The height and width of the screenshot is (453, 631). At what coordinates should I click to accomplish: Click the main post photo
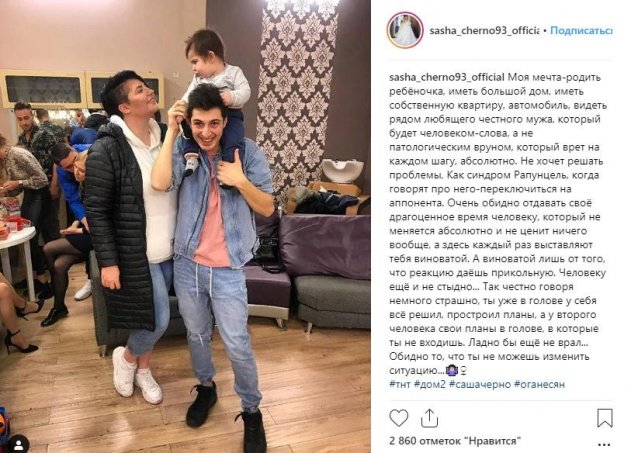(x=185, y=226)
